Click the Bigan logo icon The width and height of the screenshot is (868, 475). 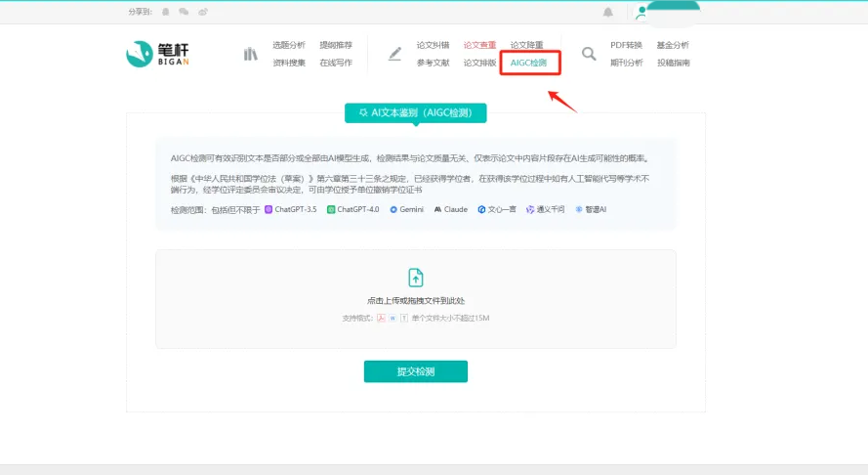140,54
